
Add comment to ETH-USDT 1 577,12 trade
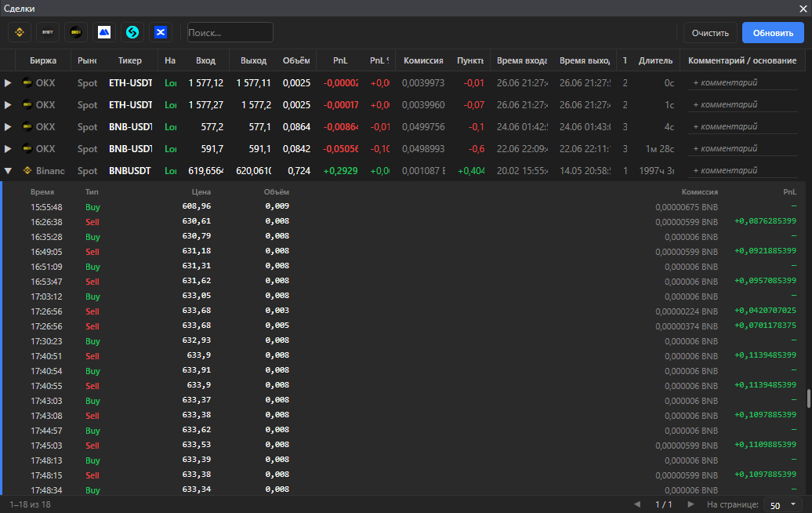(x=742, y=83)
